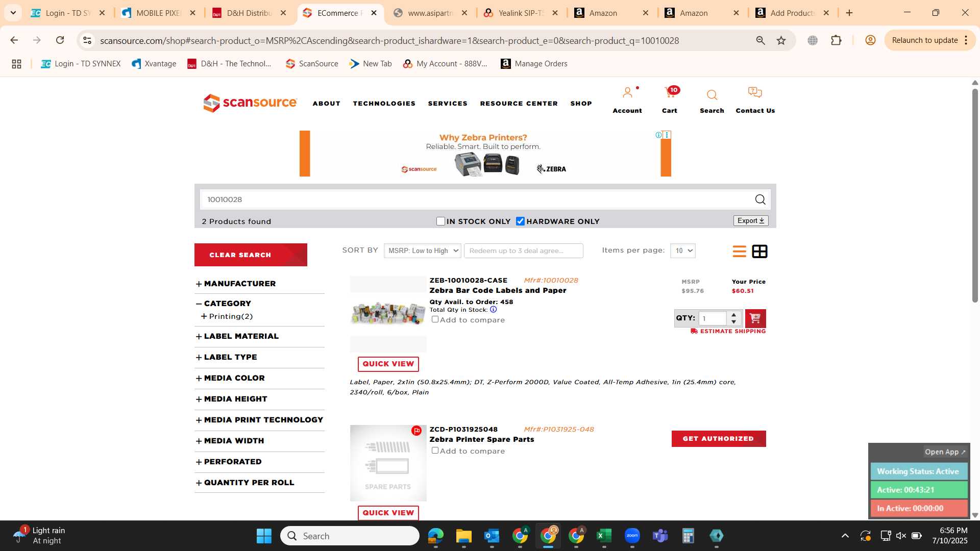Viewport: 980px width, 551px height.
Task: Open the ScanSource bookmark
Action: [x=312, y=64]
